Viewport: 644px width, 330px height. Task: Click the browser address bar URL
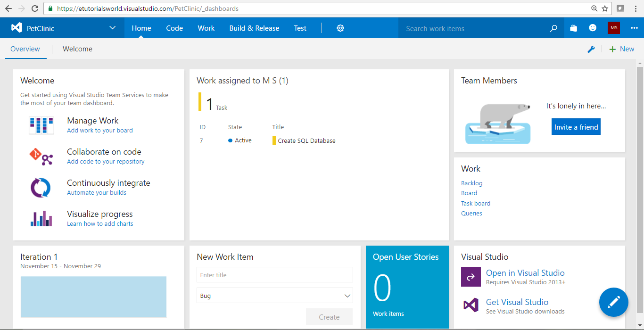(x=147, y=8)
